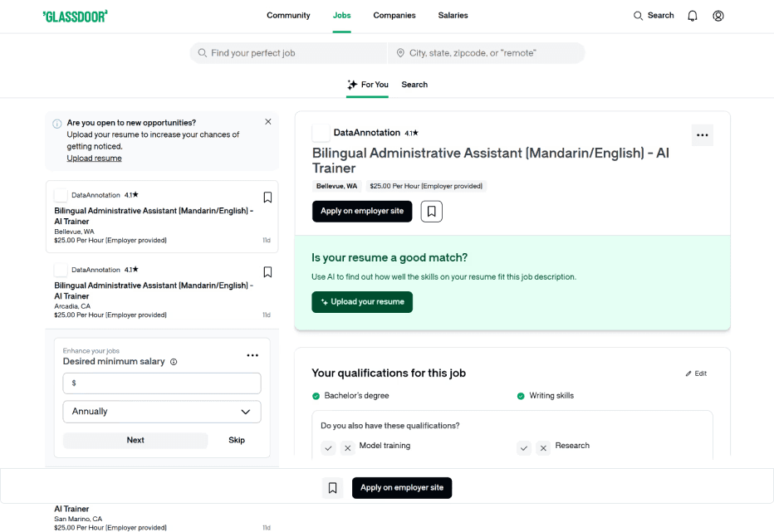Confirm Research qualification checkmark
774x532 pixels.
tap(524, 448)
